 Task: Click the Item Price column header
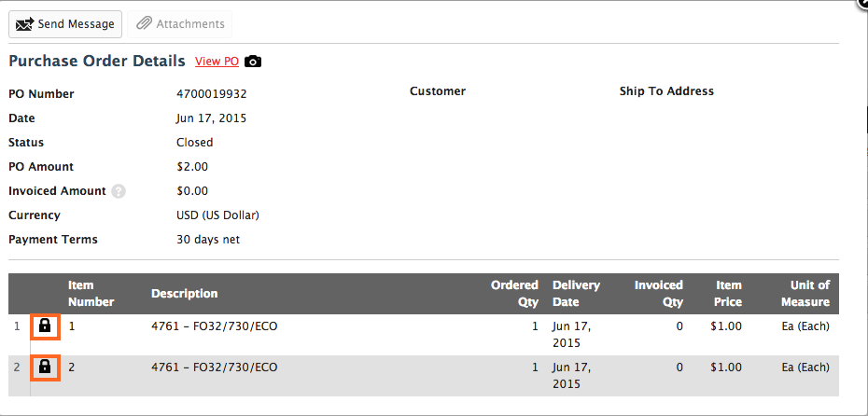coord(727,294)
